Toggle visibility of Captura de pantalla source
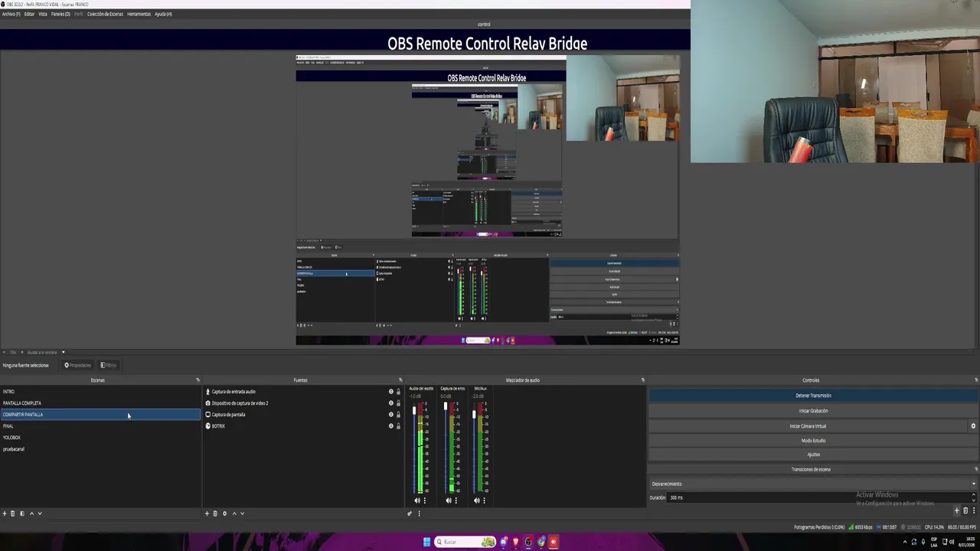The height and width of the screenshot is (551, 980). [391, 415]
